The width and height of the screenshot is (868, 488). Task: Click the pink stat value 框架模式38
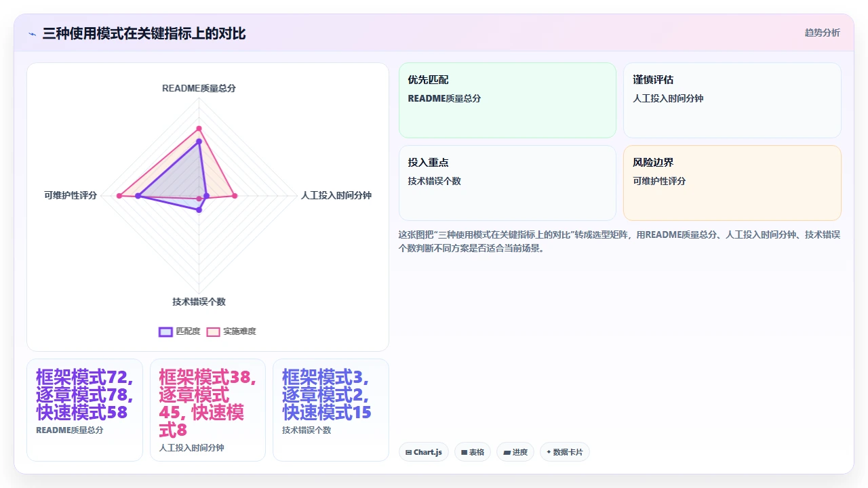(208, 403)
